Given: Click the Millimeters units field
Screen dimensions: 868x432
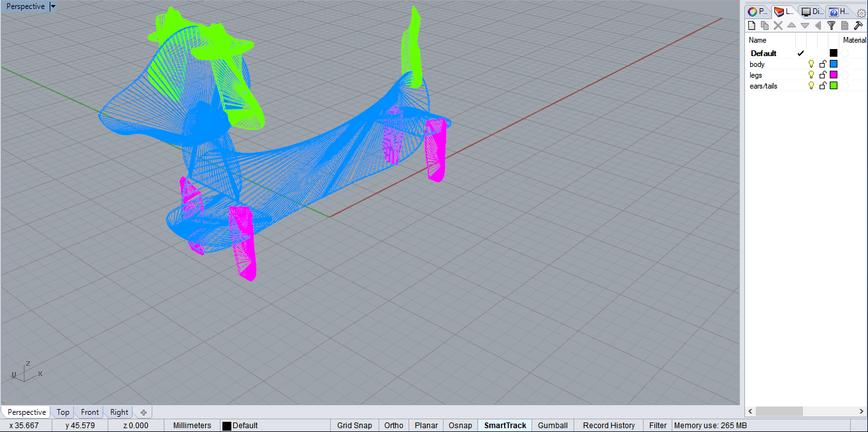Looking at the screenshot, I should (192, 426).
